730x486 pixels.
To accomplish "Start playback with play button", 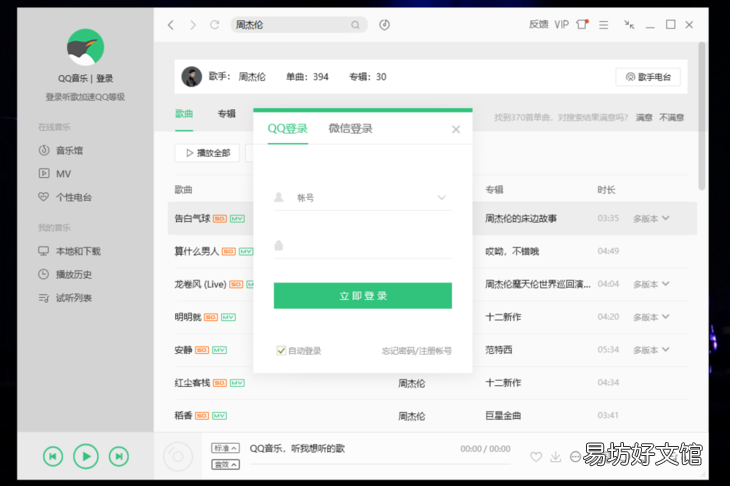I will tap(86, 456).
